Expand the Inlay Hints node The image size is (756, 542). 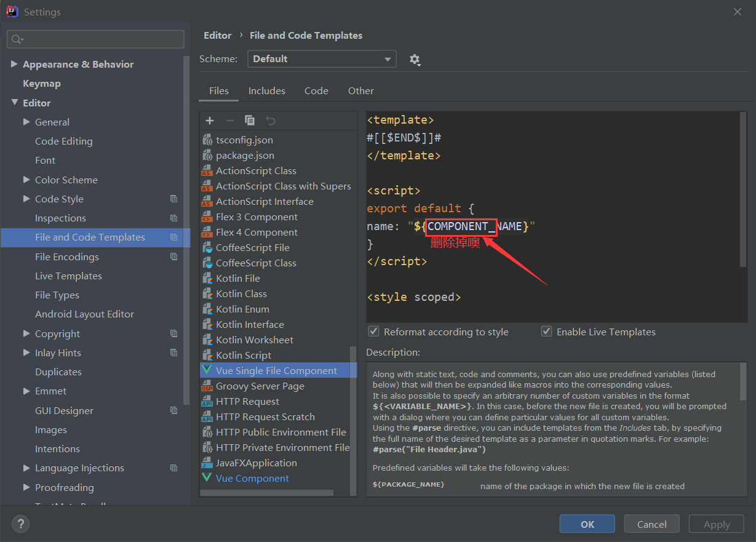click(x=26, y=353)
